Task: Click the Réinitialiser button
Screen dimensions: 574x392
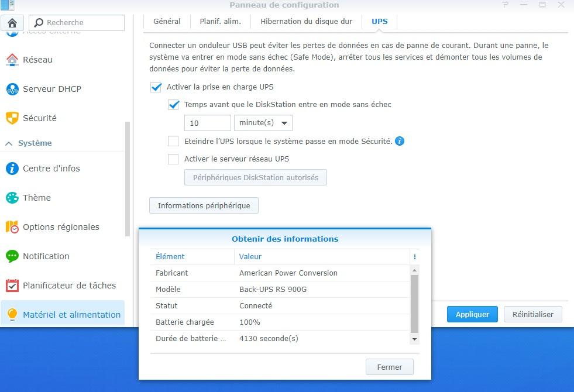Action: click(x=533, y=314)
